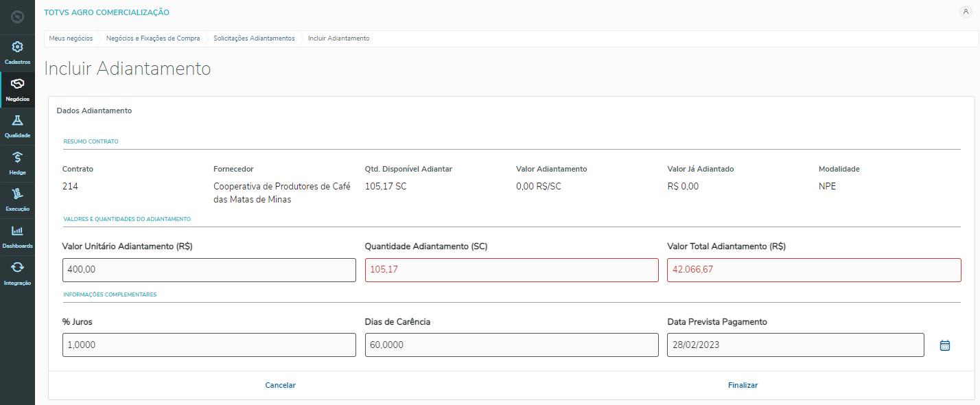The height and width of the screenshot is (405, 980).
Task: Open the calendar date picker icon
Action: point(944,345)
